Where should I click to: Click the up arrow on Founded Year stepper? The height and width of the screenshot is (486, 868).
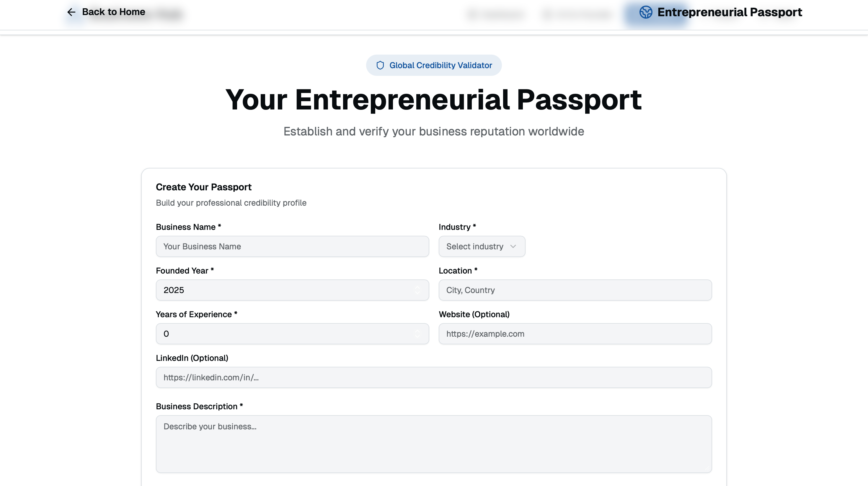418,288
